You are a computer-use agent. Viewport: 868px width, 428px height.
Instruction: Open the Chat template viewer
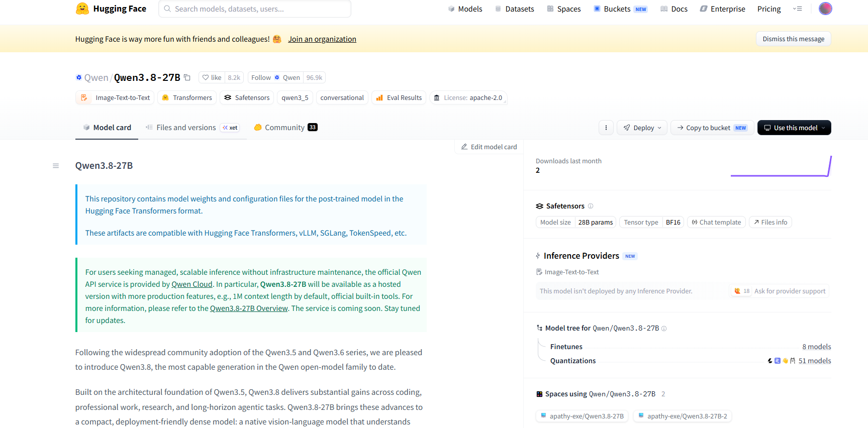click(716, 222)
